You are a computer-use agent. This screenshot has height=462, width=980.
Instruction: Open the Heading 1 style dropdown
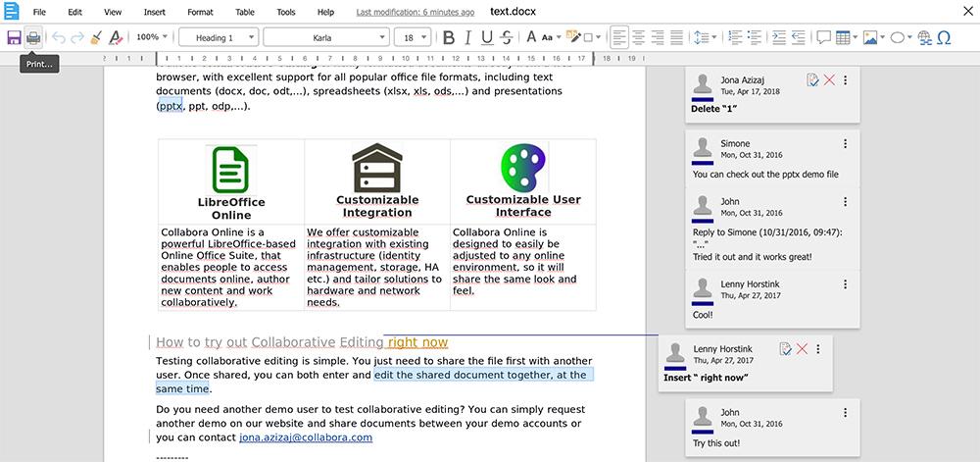[x=219, y=37]
